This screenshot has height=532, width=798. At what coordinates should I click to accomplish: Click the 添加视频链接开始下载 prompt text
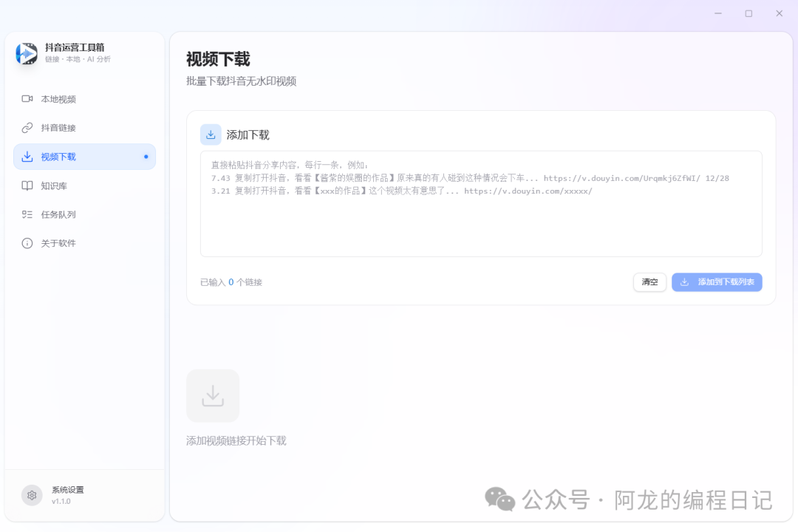pyautogui.click(x=237, y=440)
